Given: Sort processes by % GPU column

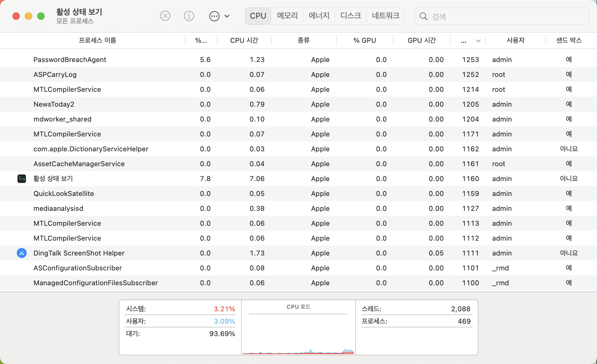Looking at the screenshot, I should (x=365, y=40).
